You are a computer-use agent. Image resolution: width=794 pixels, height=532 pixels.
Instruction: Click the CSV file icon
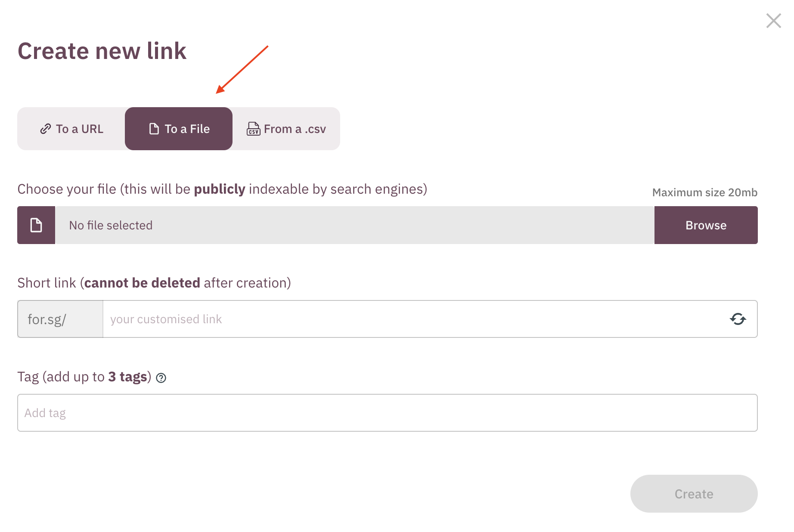coord(253,129)
